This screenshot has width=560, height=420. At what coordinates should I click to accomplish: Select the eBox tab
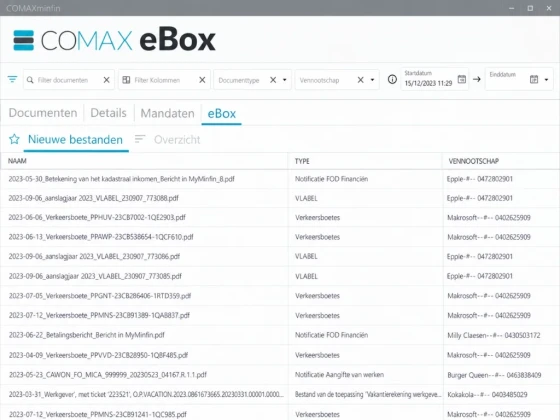(222, 114)
